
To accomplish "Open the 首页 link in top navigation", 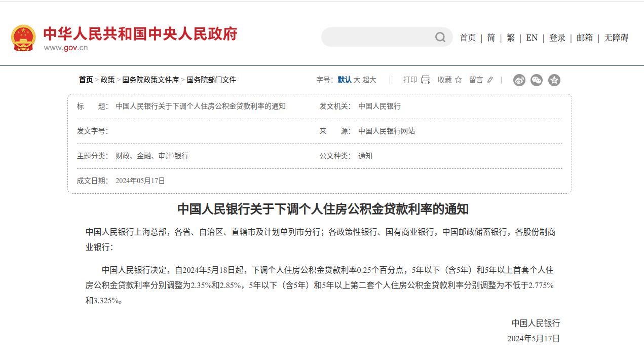I will pos(468,38).
